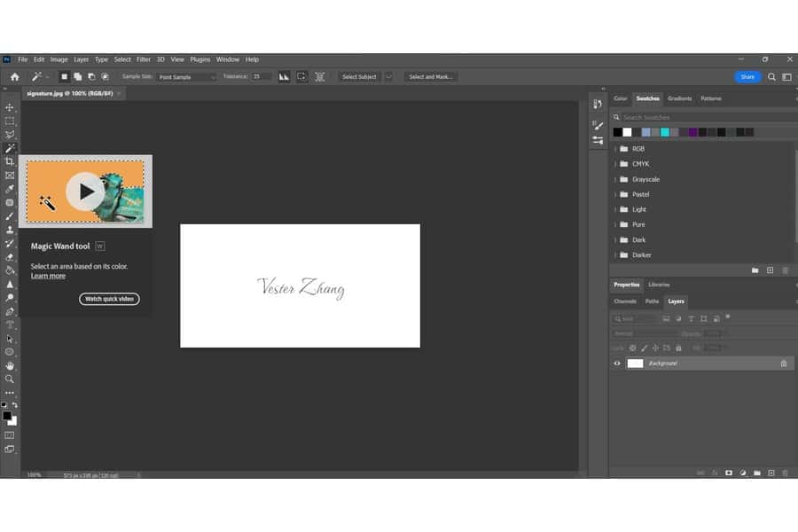
Task: Open the search magnifier icon top right
Action: [771, 77]
